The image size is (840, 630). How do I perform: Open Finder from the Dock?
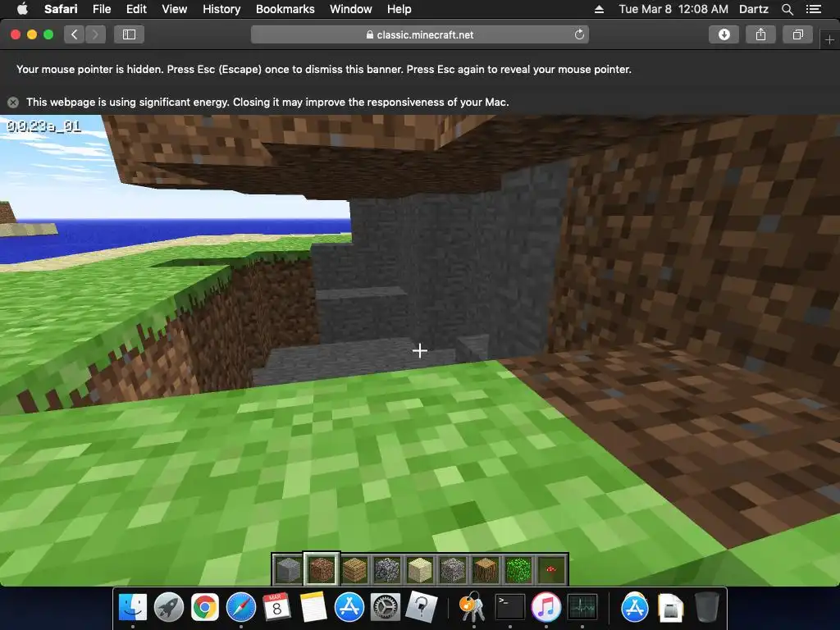(x=132, y=608)
